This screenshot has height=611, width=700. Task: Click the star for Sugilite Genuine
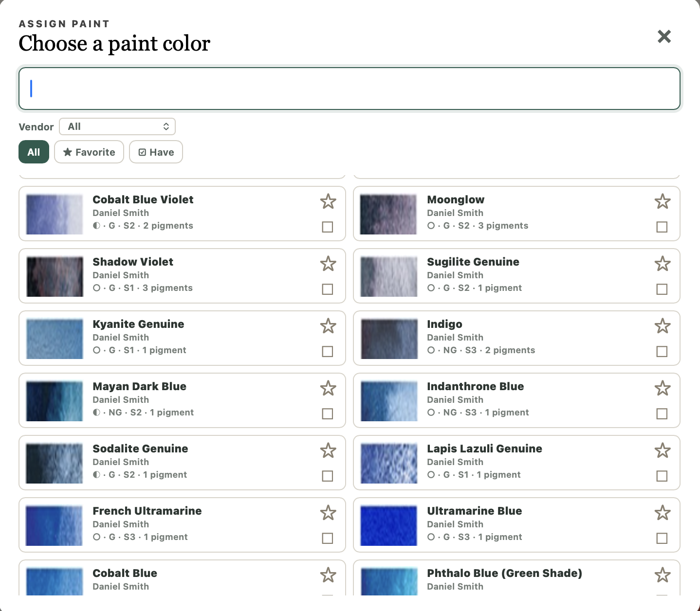pyautogui.click(x=663, y=264)
